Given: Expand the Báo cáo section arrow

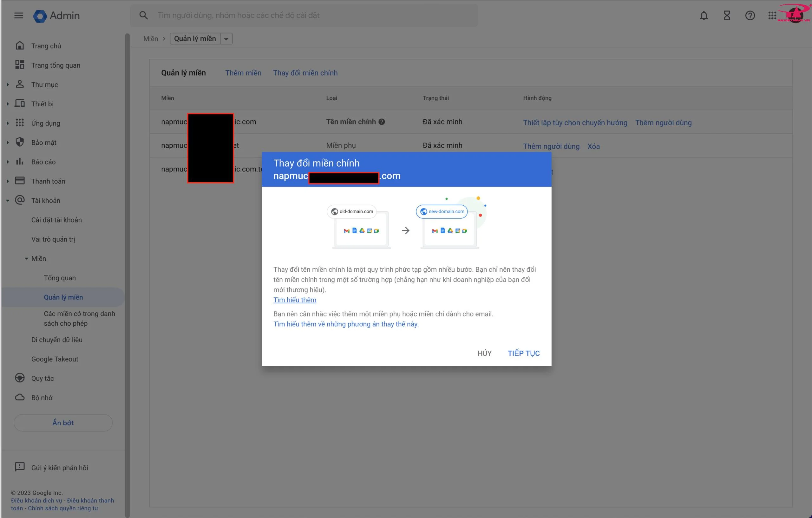Looking at the screenshot, I should 7,162.
